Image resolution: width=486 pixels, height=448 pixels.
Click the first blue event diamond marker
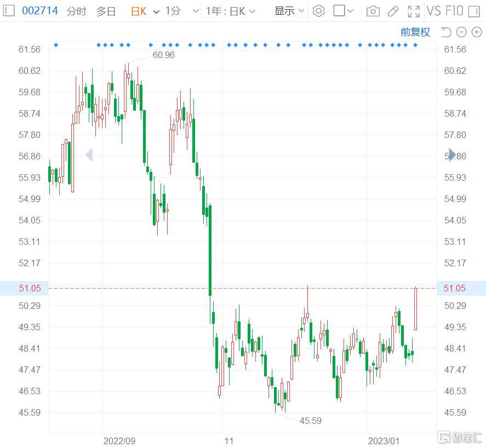point(56,45)
